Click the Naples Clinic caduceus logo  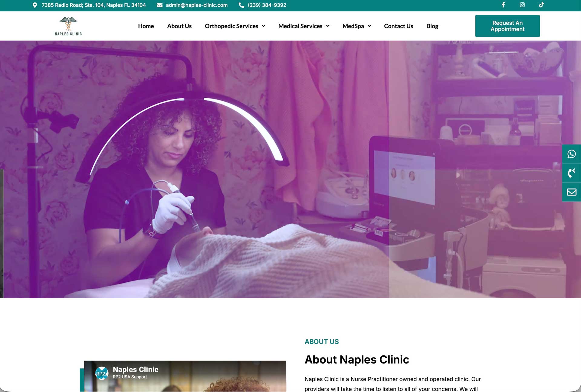pos(68,26)
